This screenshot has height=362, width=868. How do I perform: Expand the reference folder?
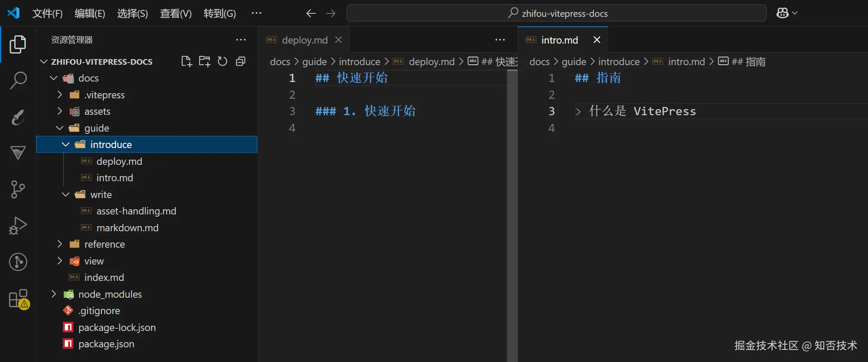[x=60, y=244]
